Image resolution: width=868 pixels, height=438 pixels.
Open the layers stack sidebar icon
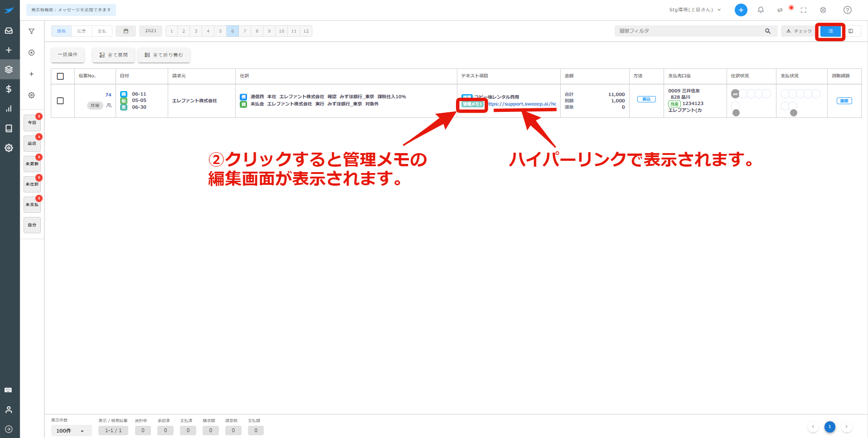click(9, 69)
